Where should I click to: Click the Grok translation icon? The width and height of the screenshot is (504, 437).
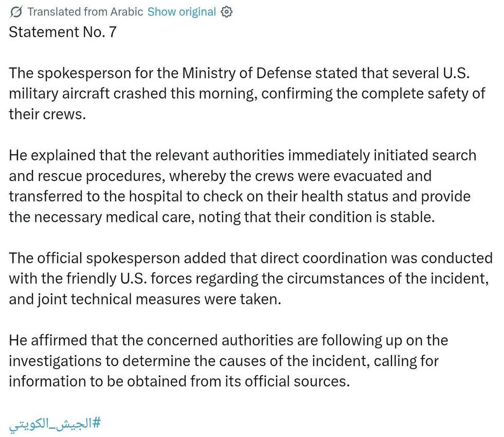pyautogui.click(x=16, y=12)
